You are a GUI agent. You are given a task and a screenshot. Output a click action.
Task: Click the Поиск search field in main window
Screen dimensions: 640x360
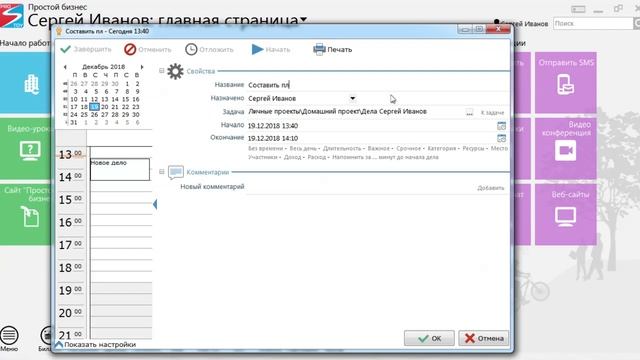[593, 24]
